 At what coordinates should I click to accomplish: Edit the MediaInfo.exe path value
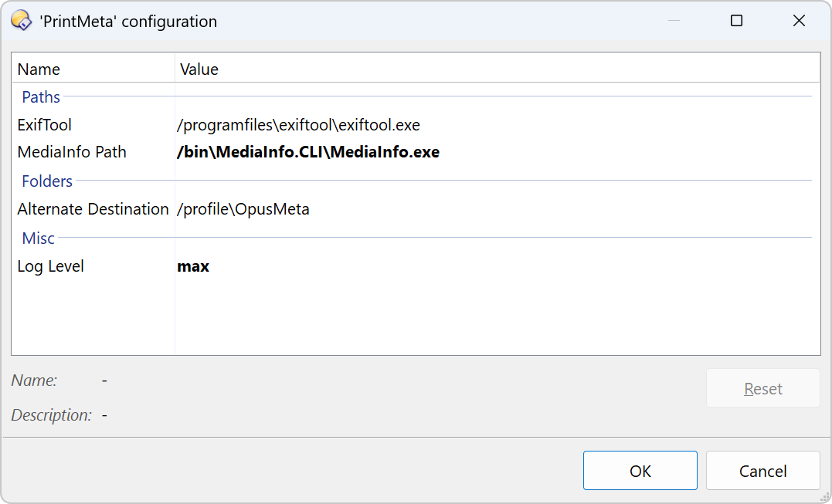coord(308,153)
